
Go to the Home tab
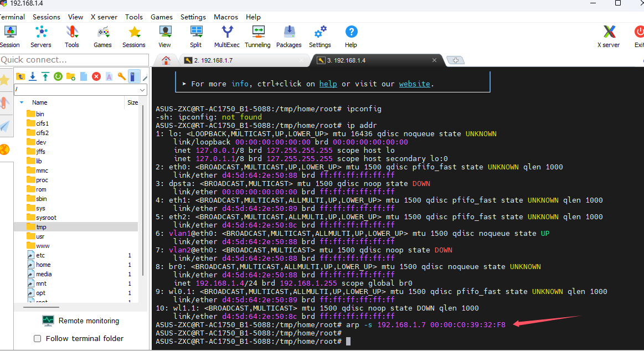tap(166, 60)
